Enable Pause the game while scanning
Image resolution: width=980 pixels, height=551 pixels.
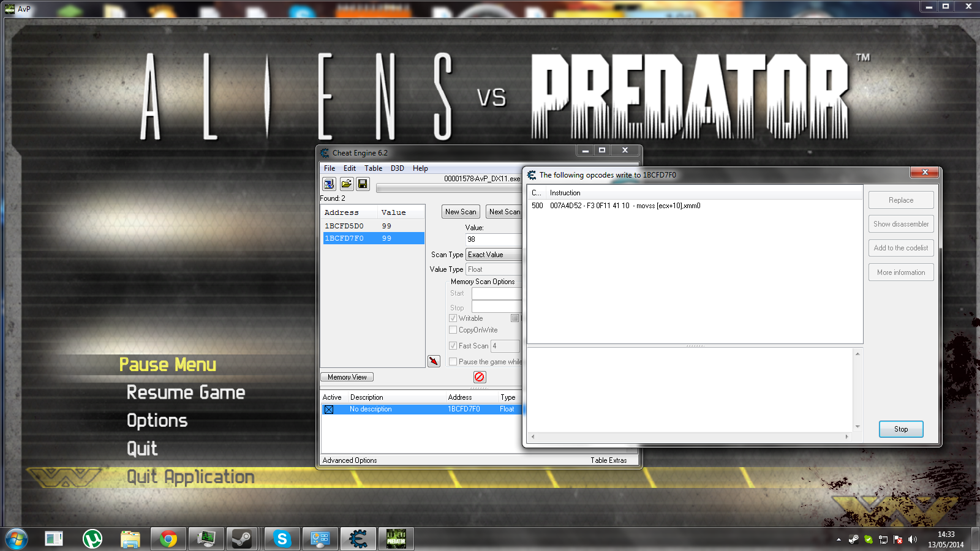(453, 362)
